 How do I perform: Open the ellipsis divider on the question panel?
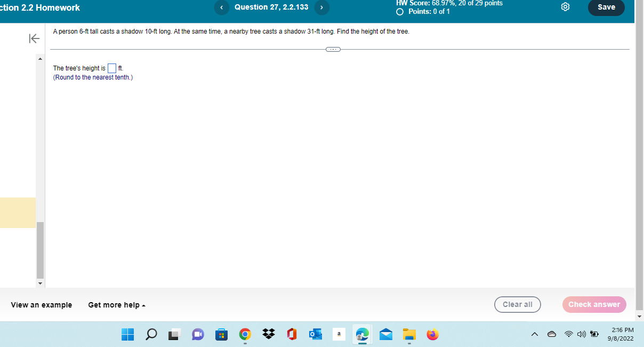click(x=333, y=49)
